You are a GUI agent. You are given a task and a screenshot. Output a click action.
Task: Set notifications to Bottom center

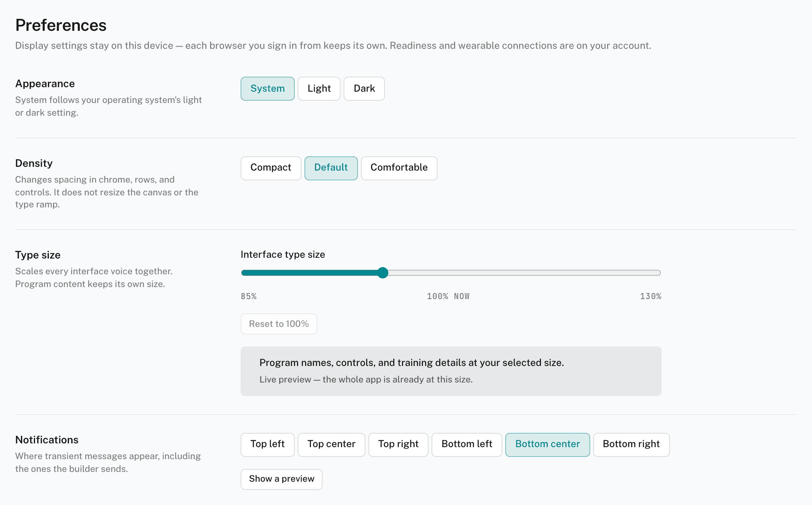547,445
